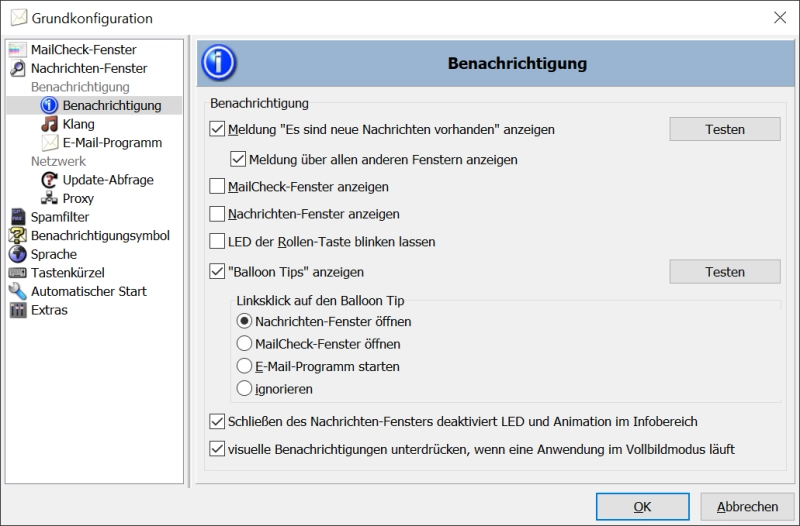This screenshot has height=526, width=800.
Task: Click the globe icon for Sprache
Action: pos(17,254)
